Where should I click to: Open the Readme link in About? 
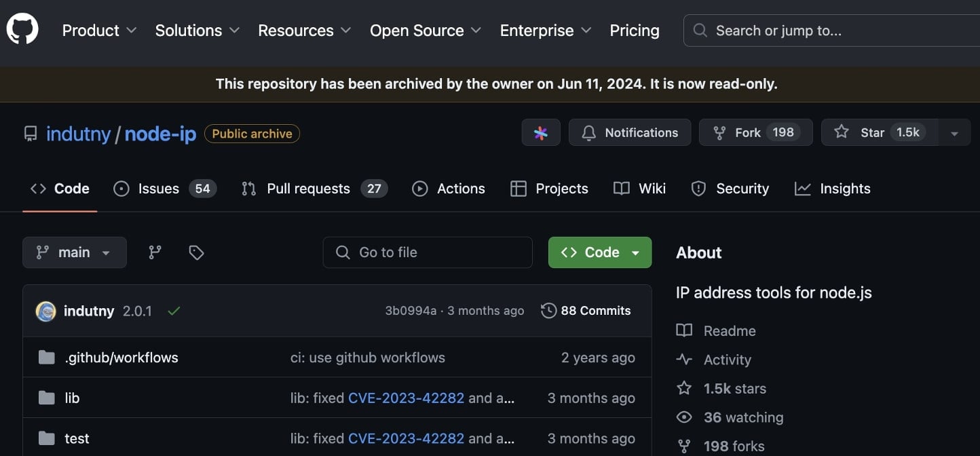(x=717, y=331)
